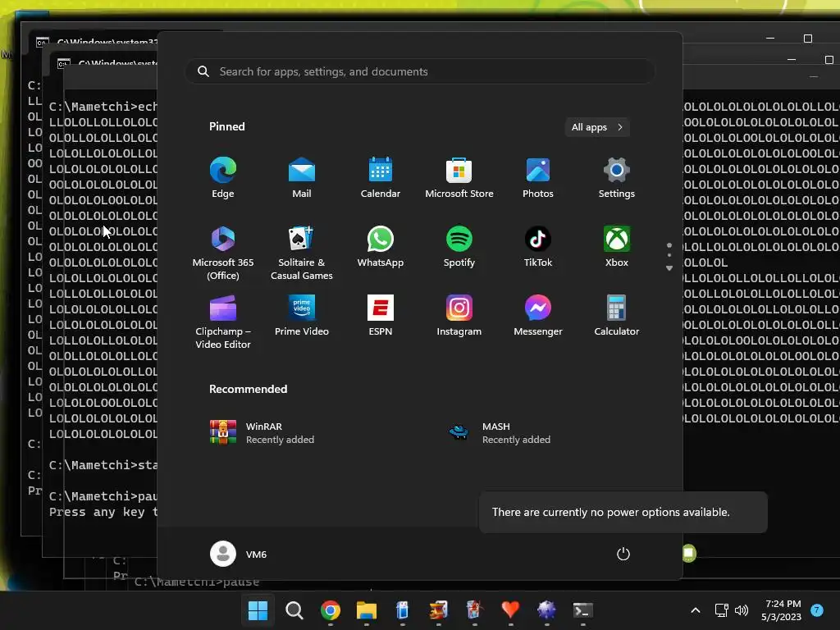
Task: Open recently added MASH app
Action: tap(500, 433)
